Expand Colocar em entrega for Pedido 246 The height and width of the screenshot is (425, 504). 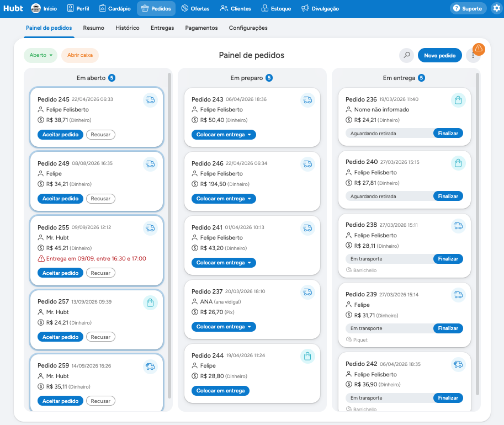[250, 199]
